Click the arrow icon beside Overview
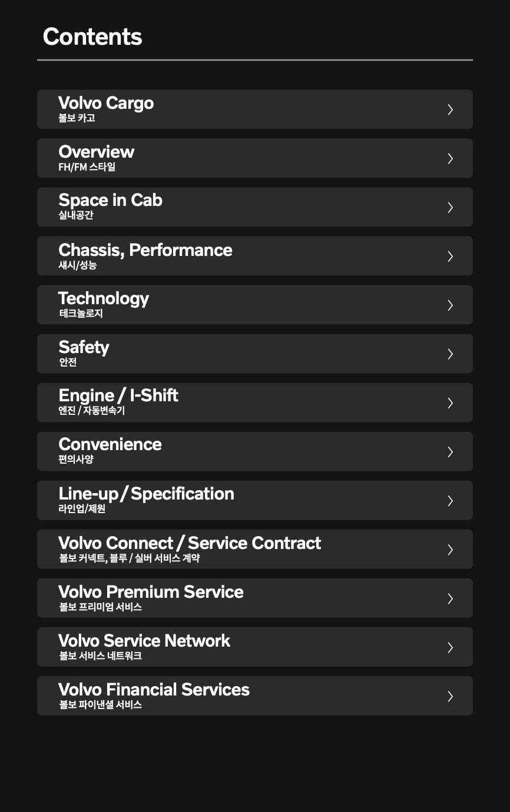 coord(450,158)
